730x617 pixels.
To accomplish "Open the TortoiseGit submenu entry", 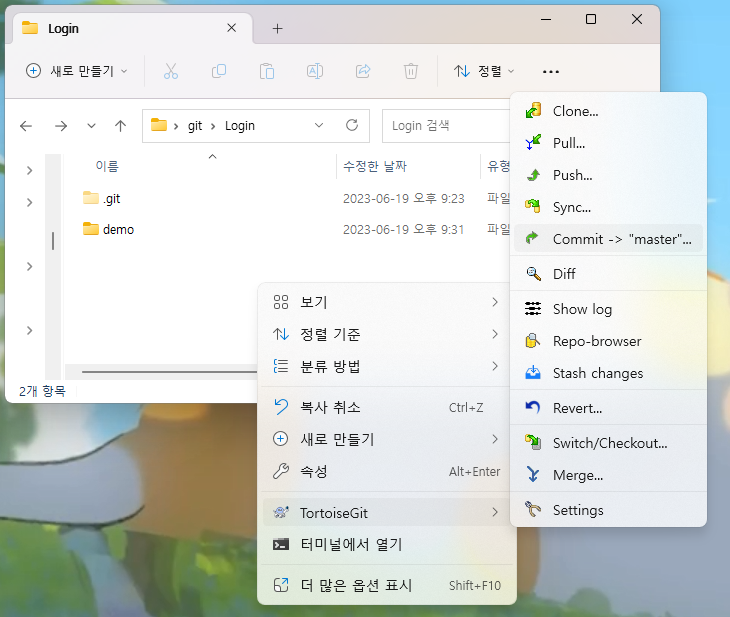I will tap(386, 513).
